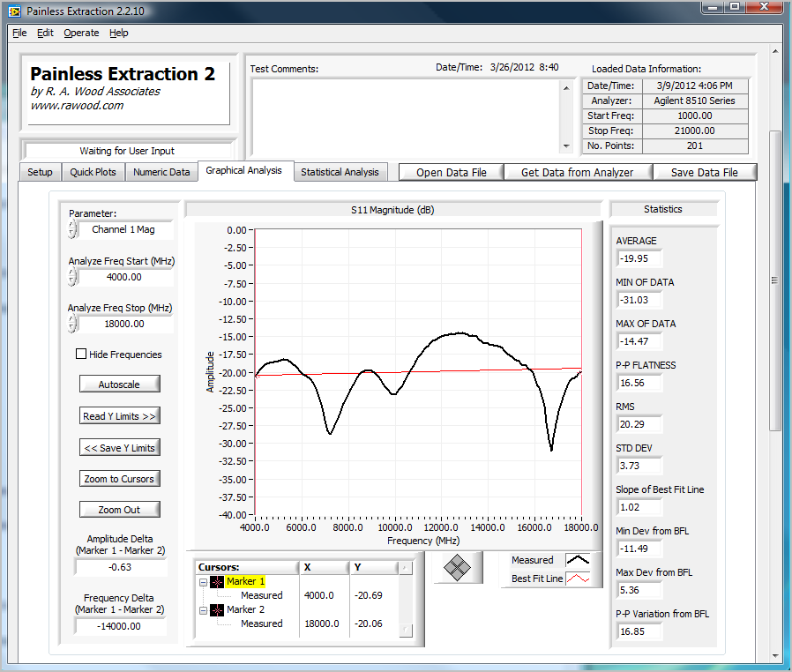Click the Amplitude Delta value -0.63
This screenshot has width=792, height=672.
pos(121,567)
